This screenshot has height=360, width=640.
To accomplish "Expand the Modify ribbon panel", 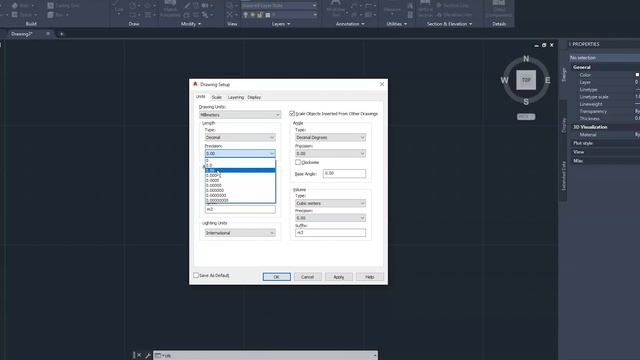I will coord(191,24).
